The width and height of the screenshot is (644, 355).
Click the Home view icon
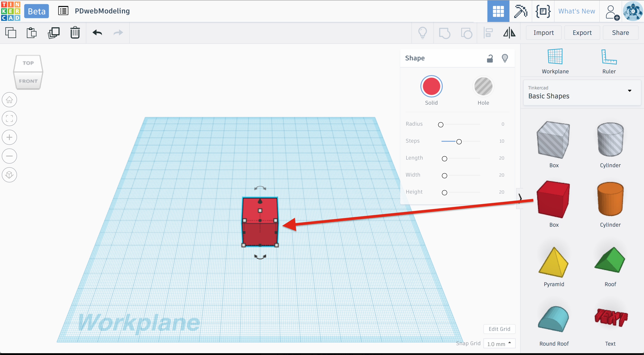click(x=9, y=100)
